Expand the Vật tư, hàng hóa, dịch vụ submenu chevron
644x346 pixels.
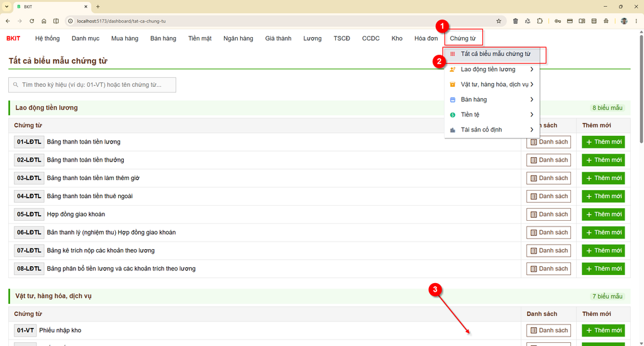tap(531, 84)
